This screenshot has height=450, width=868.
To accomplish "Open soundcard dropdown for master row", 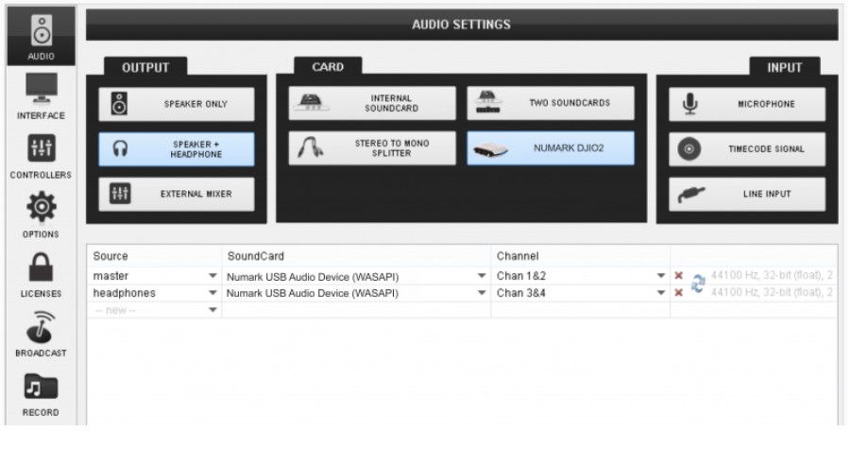I will [482, 276].
